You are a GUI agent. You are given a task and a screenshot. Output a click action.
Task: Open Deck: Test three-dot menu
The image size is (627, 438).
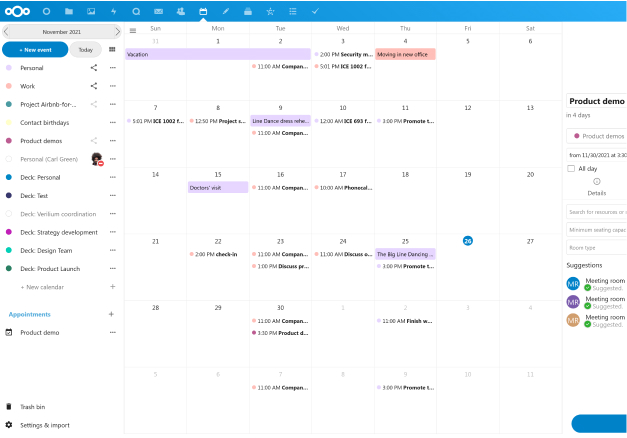coord(113,196)
